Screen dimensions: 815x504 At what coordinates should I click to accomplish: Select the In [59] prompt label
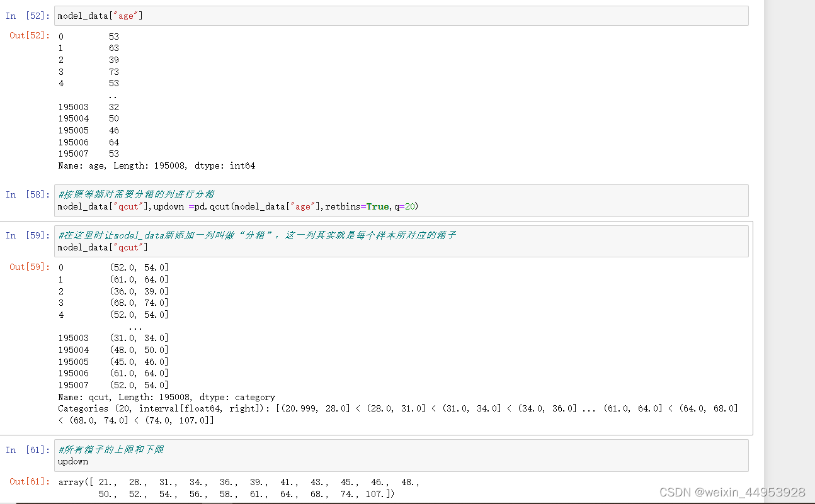point(27,235)
